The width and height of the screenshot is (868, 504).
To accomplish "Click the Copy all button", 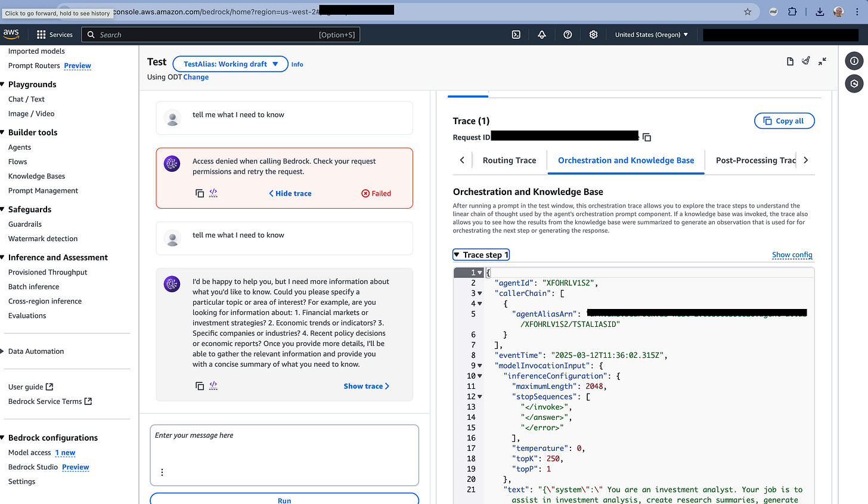I will [784, 121].
